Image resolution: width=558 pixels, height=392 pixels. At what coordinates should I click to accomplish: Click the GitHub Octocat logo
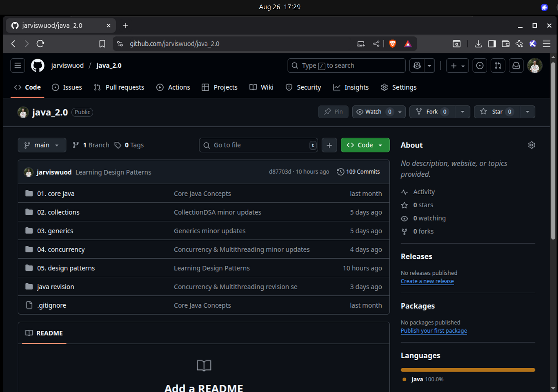pyautogui.click(x=38, y=66)
